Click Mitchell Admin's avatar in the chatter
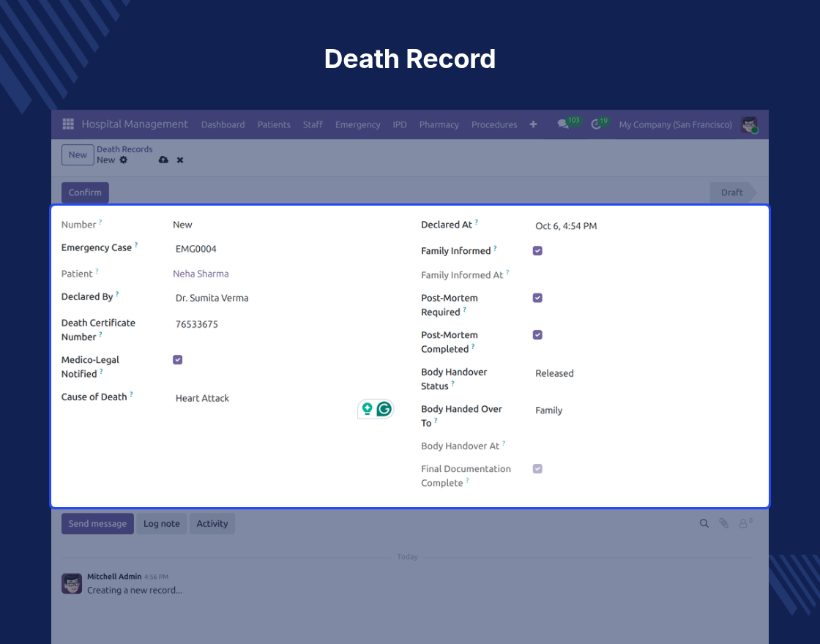The width and height of the screenshot is (820, 644). click(x=72, y=583)
